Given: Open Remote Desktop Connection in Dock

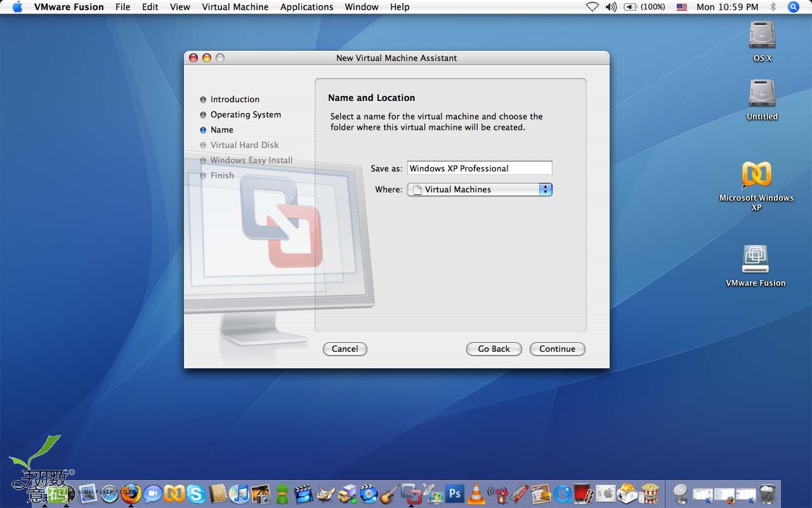Looking at the screenshot, I should pos(433,493).
